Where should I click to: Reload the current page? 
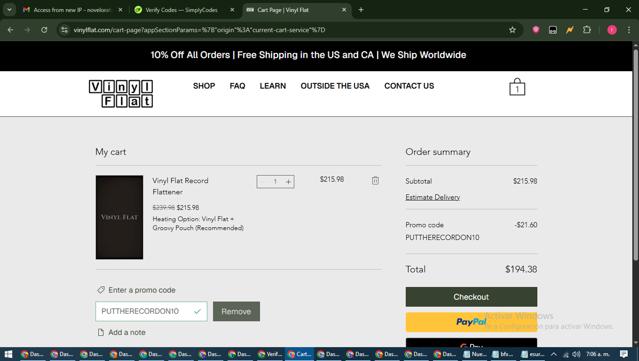click(x=44, y=30)
